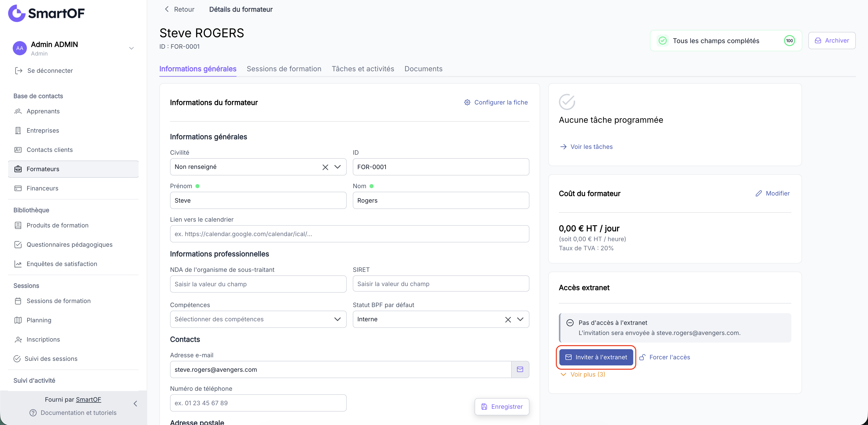Viewport: 868px width, 425px height.
Task: Click the AA user avatar
Action: 20,48
